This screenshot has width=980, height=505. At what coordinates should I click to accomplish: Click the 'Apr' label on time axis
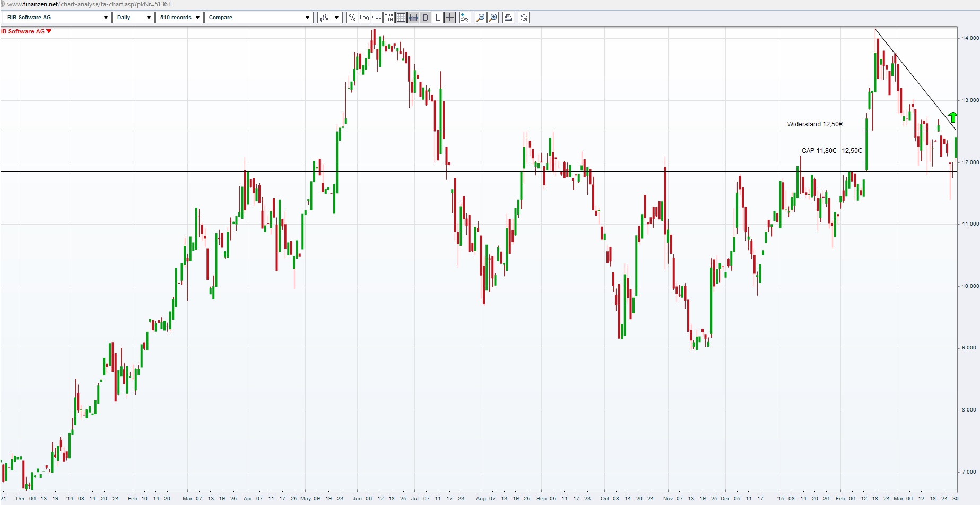248,499
